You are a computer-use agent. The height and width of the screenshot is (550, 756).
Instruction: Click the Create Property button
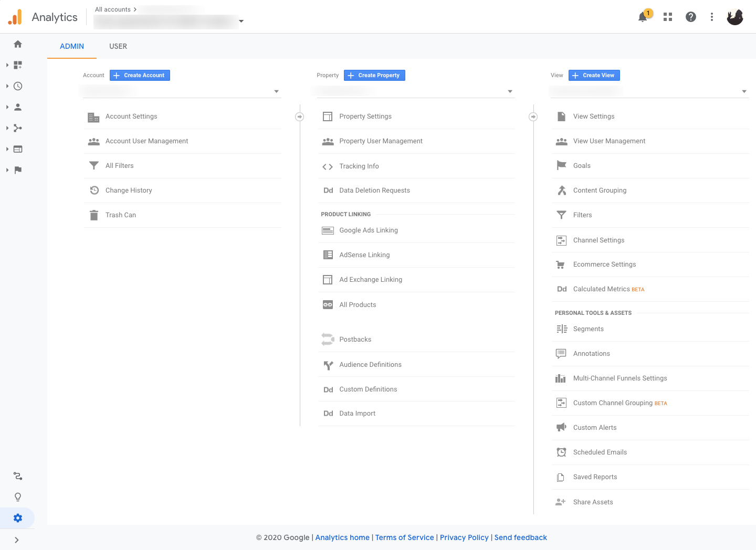(x=374, y=75)
